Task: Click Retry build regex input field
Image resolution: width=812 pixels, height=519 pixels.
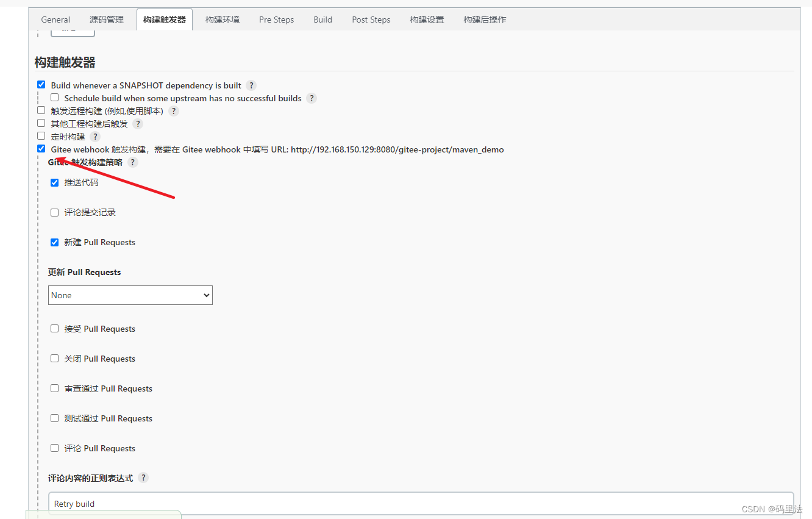Action: (421, 504)
